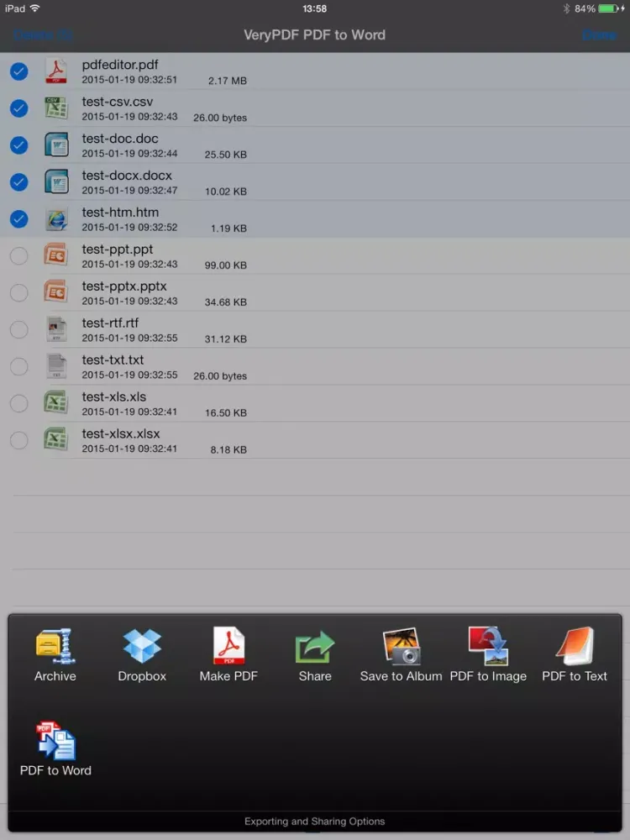Uncheck the test-doc.doc selection
Screen dimensions: 630x840
[18, 145]
